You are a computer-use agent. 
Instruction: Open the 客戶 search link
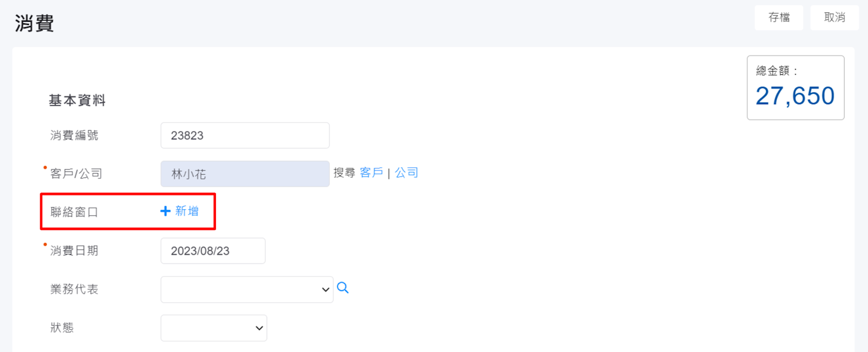371,173
